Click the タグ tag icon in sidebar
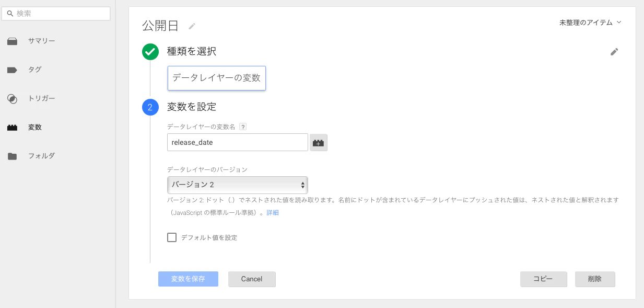The width and height of the screenshot is (644, 308). point(13,70)
